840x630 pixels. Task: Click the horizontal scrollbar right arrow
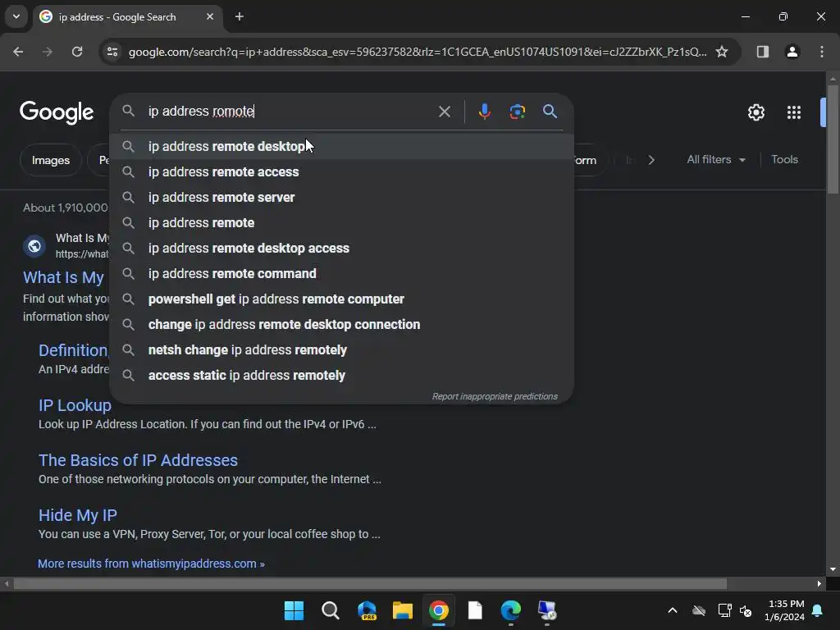819,583
